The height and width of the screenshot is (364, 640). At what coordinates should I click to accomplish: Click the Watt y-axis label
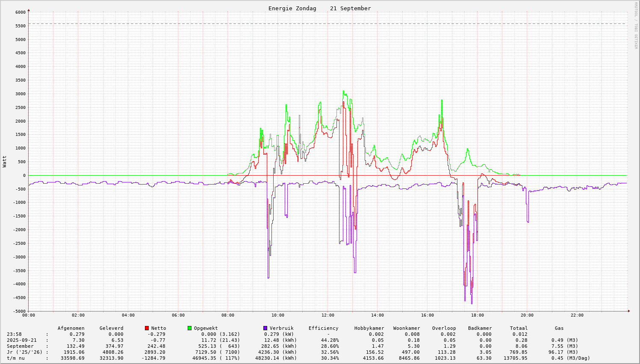(5, 161)
